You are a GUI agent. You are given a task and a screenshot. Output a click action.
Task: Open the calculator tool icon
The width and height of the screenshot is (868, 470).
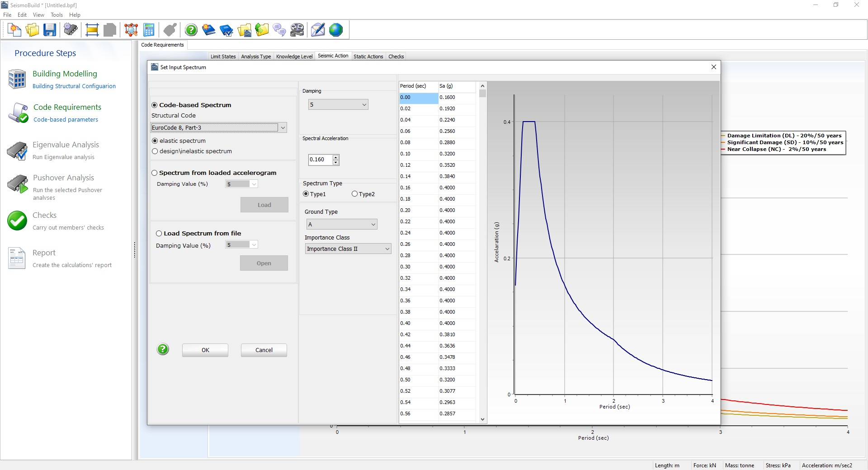click(149, 30)
